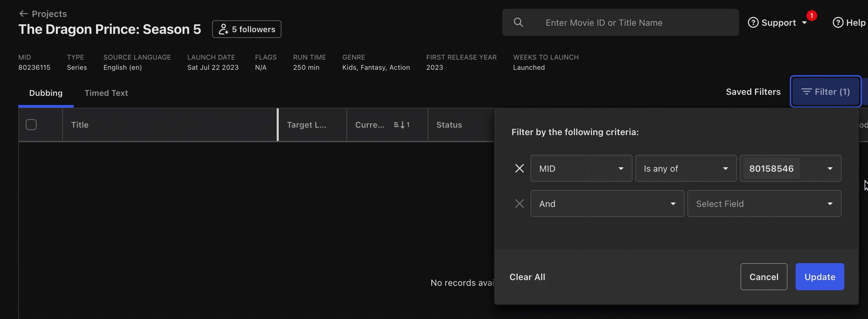Click the 80158546 value chip

771,168
